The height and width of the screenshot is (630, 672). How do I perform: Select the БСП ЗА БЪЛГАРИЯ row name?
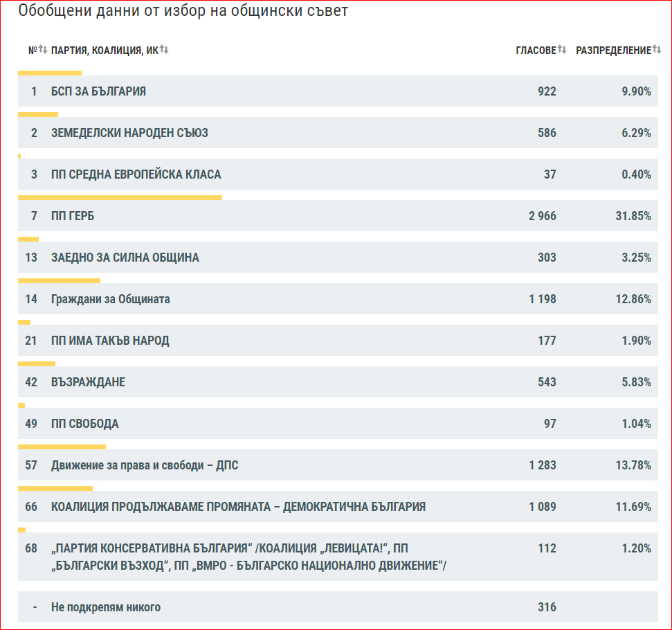coord(98,91)
